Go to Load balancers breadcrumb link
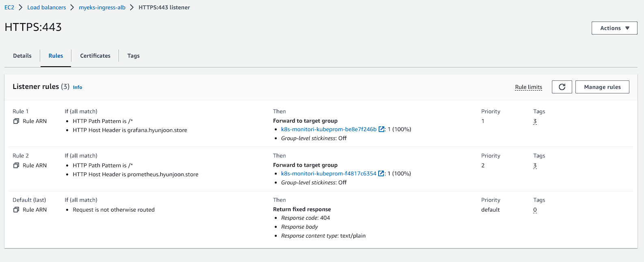The width and height of the screenshot is (644, 262). pyautogui.click(x=47, y=8)
